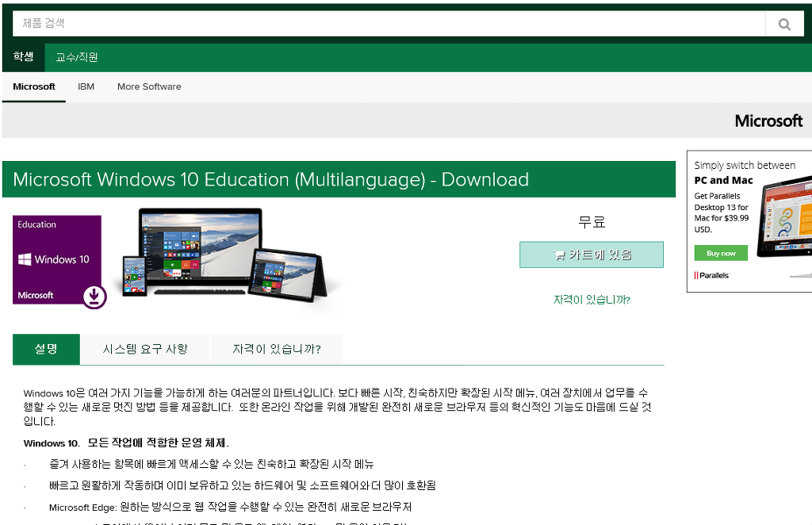Image resolution: width=812 pixels, height=525 pixels.
Task: Click the search magnifier icon
Action: tap(784, 24)
